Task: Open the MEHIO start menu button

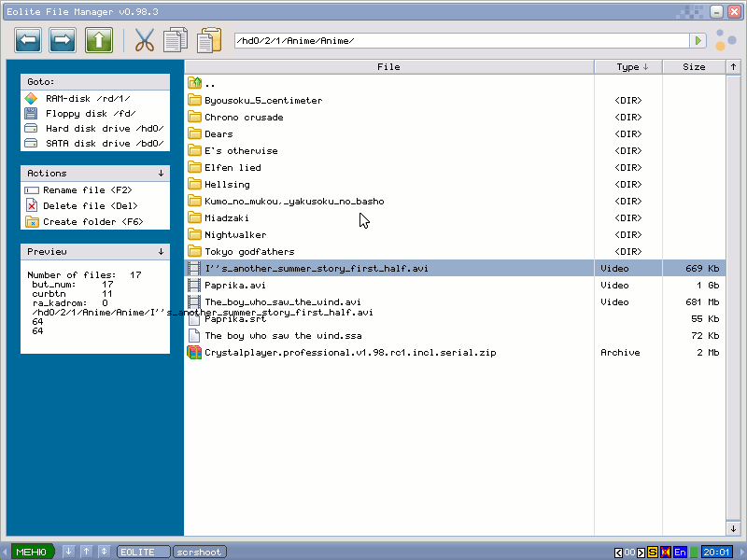Action: coord(32,552)
